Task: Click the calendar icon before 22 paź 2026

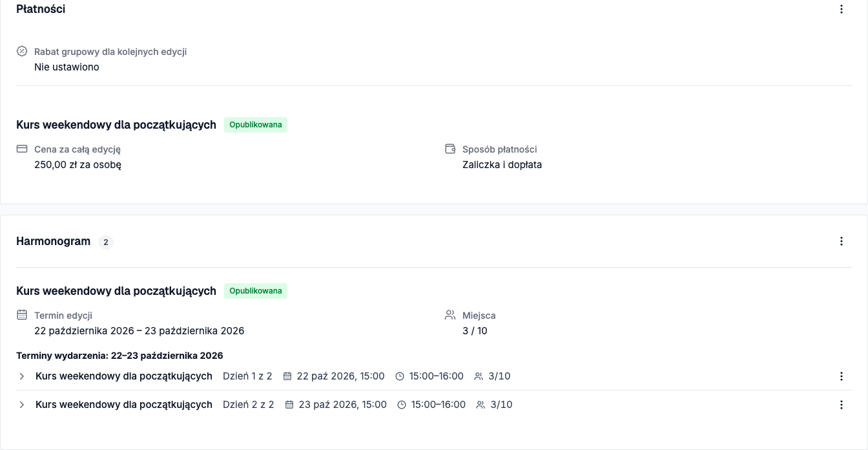Action: click(287, 376)
